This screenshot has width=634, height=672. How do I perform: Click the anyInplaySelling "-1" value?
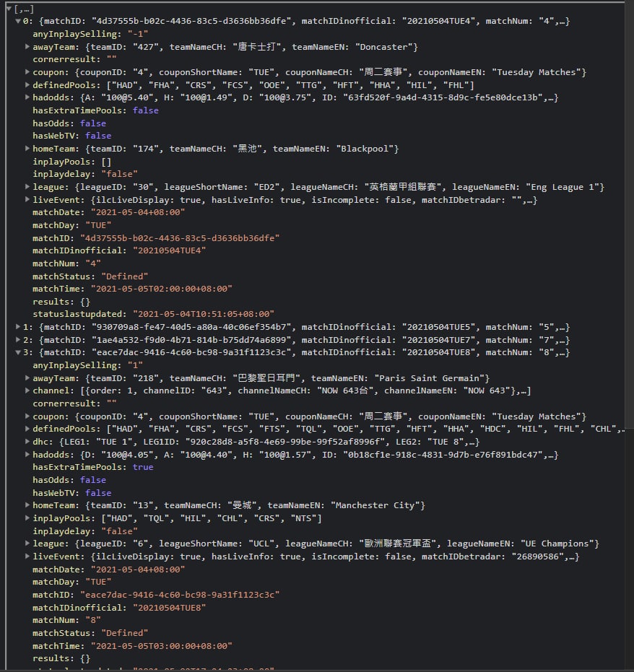click(134, 34)
